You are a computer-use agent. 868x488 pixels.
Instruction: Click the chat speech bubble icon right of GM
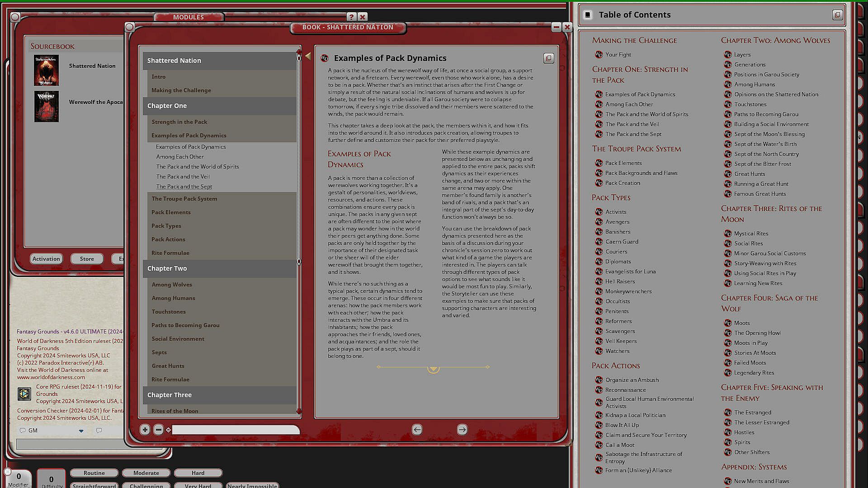(x=99, y=431)
